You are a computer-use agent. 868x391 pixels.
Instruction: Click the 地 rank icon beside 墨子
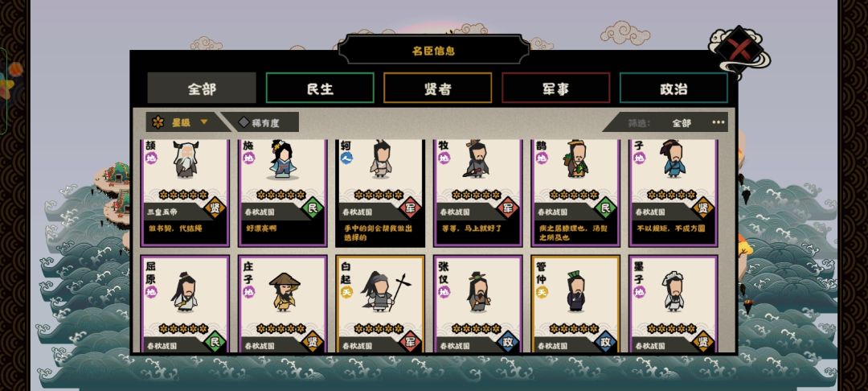click(640, 292)
